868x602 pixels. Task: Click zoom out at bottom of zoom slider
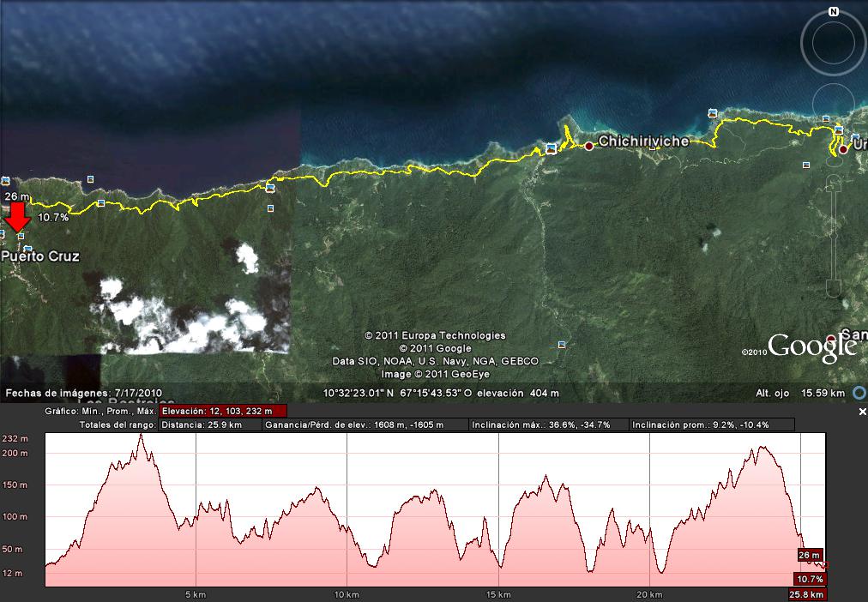pyautogui.click(x=835, y=287)
